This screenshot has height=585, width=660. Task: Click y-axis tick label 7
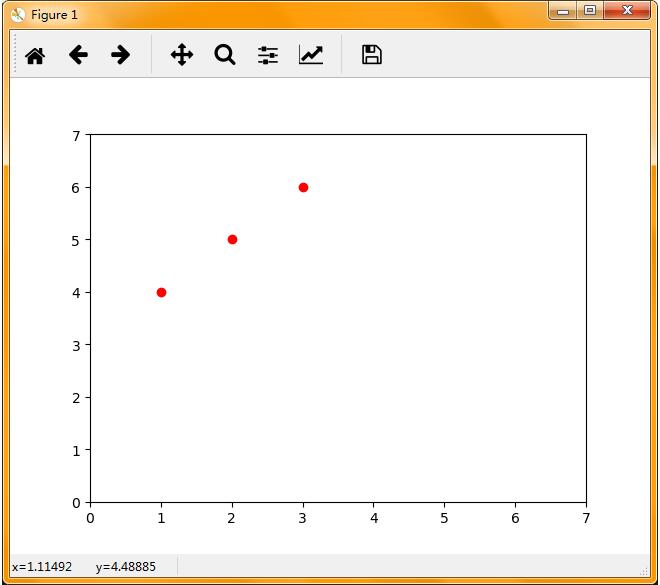pos(76,136)
